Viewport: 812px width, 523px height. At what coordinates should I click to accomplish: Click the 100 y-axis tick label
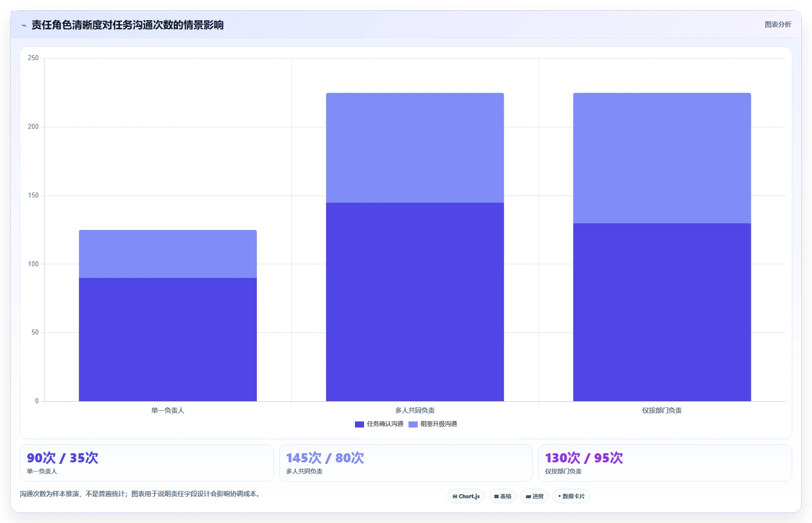coord(33,264)
